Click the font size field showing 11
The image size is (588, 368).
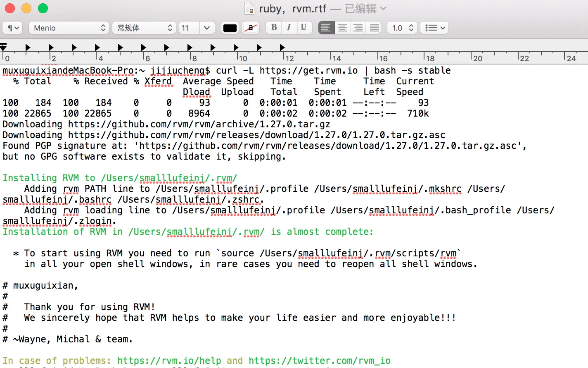tap(189, 28)
